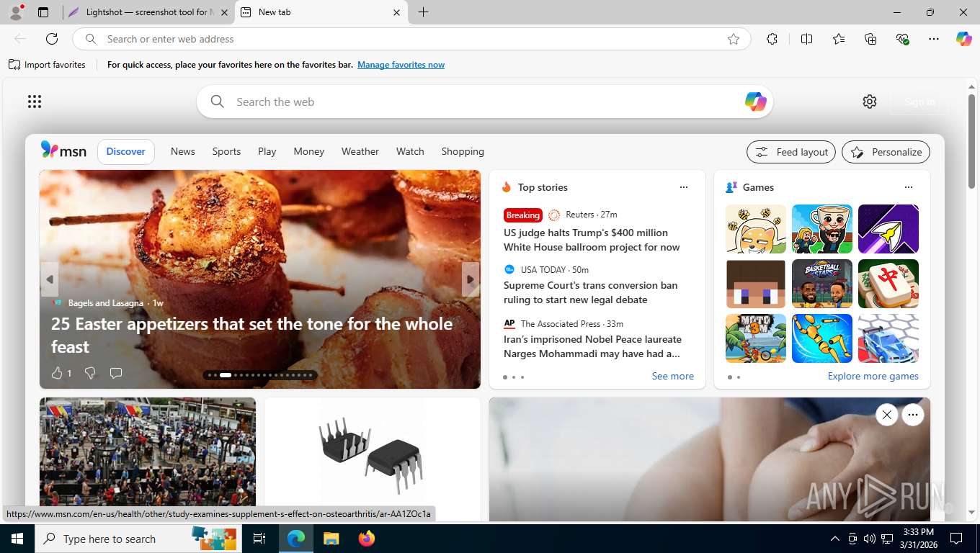Launch the white-car hexagon game
Image resolution: width=980 pixels, height=553 pixels.
tap(888, 338)
